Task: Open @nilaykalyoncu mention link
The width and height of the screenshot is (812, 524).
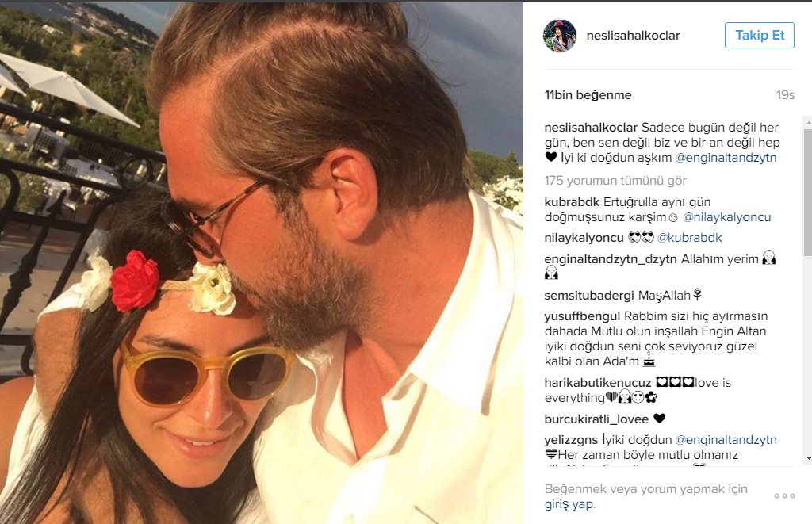Action: [726, 217]
